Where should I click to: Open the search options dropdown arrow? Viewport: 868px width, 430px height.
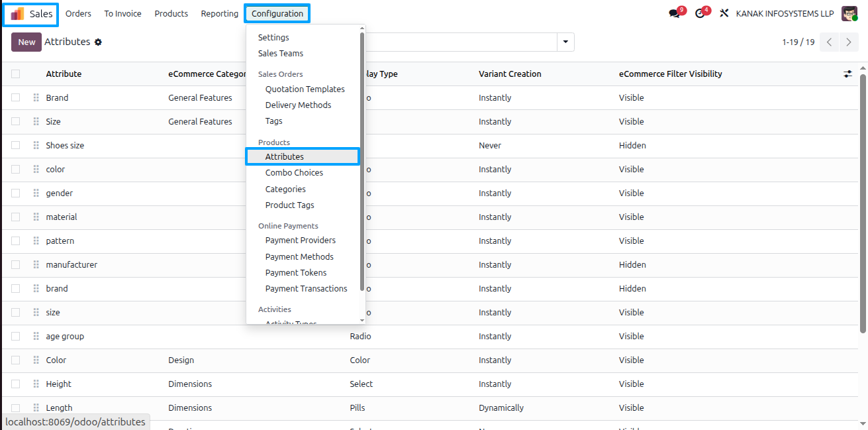pos(565,42)
